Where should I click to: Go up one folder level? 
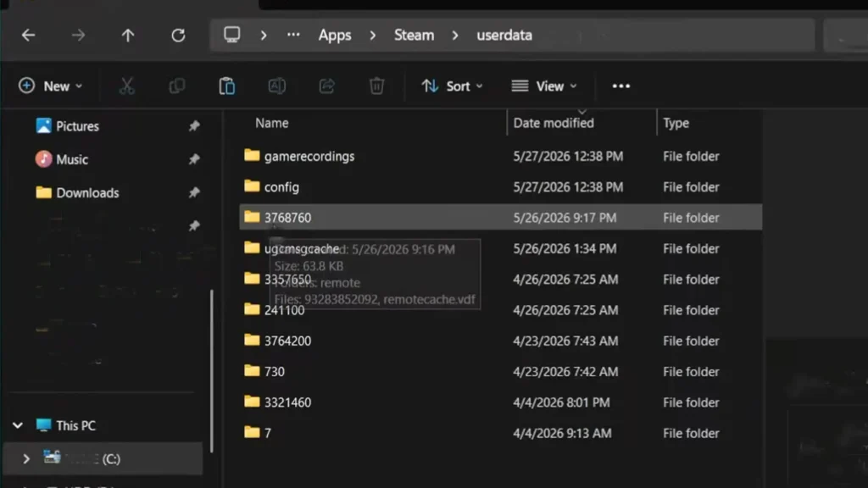pos(128,36)
